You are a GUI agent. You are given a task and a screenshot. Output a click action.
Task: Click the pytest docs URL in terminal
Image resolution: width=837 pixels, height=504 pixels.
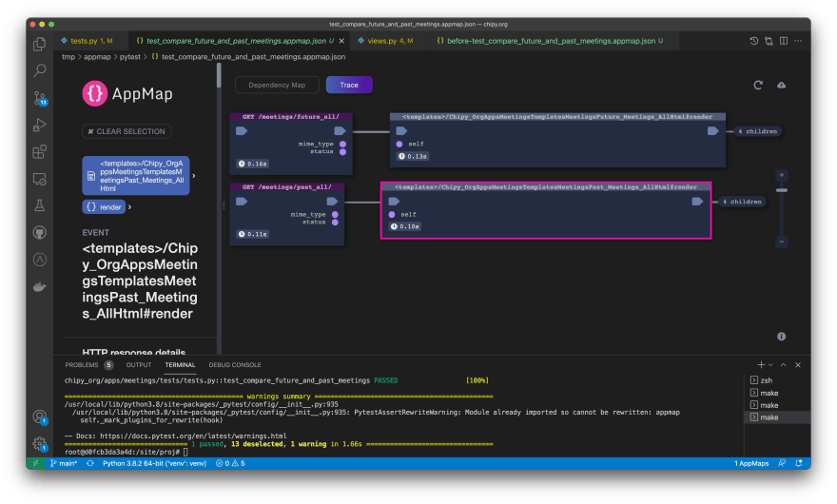193,436
